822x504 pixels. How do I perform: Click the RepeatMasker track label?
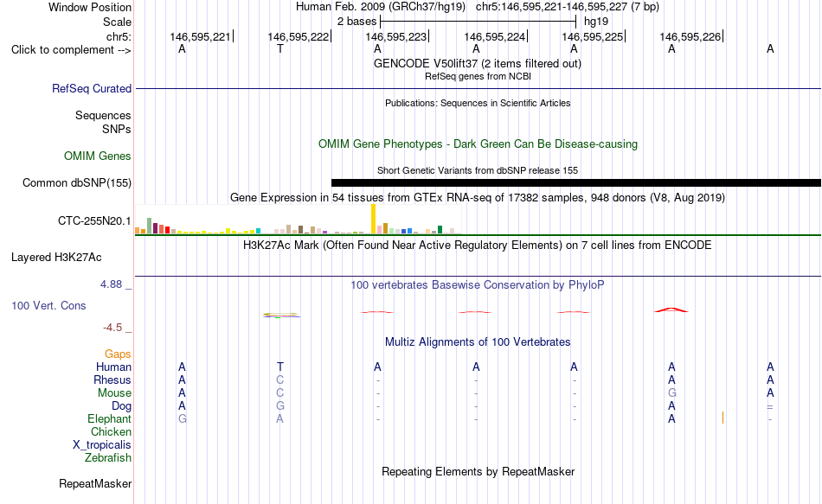95,483
